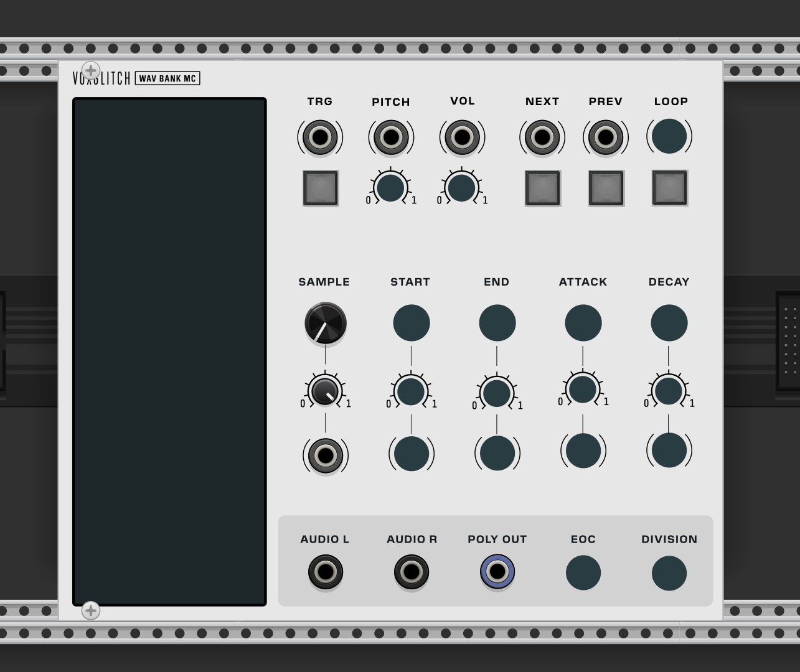Click the large SAMPLE selection knob

point(325,323)
